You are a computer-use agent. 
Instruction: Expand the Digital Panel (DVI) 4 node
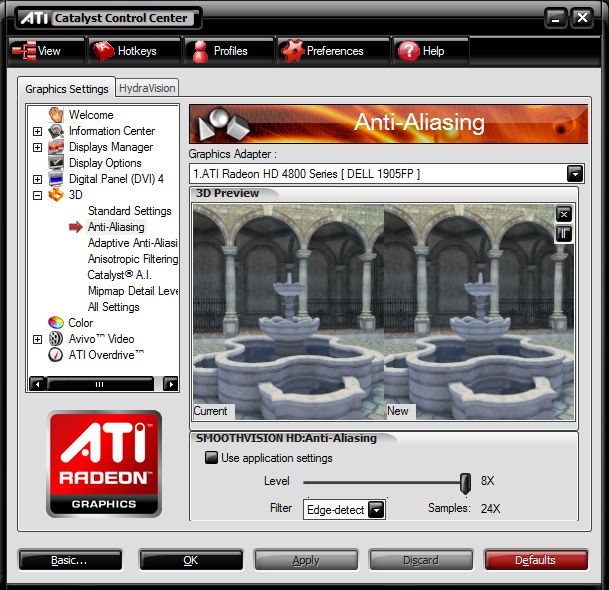point(37,179)
